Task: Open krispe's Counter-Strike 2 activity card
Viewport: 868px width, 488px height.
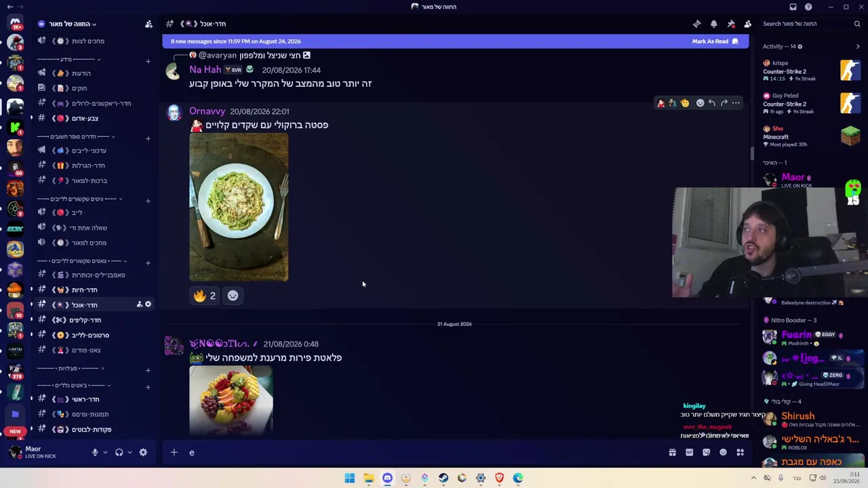Action: pos(812,70)
